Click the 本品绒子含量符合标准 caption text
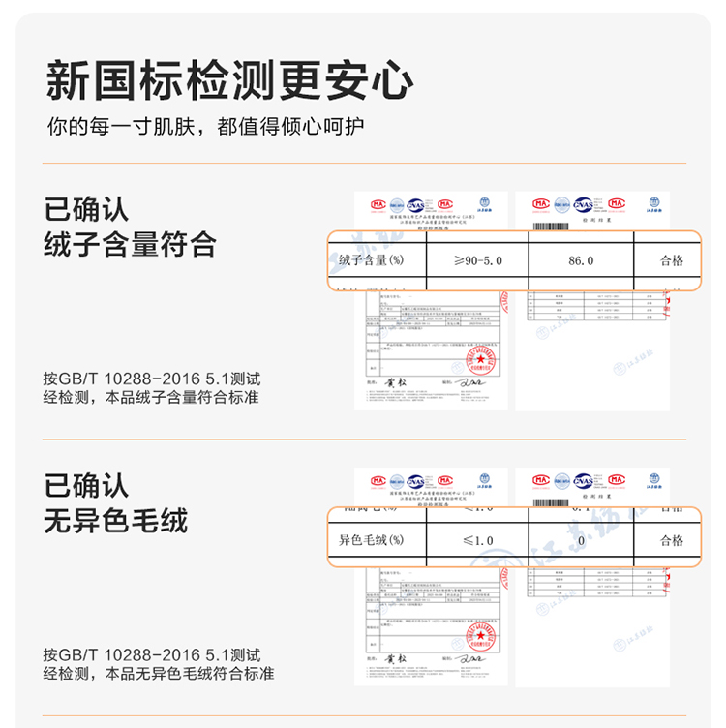Image resolution: width=726 pixels, height=728 pixels. click(x=182, y=398)
